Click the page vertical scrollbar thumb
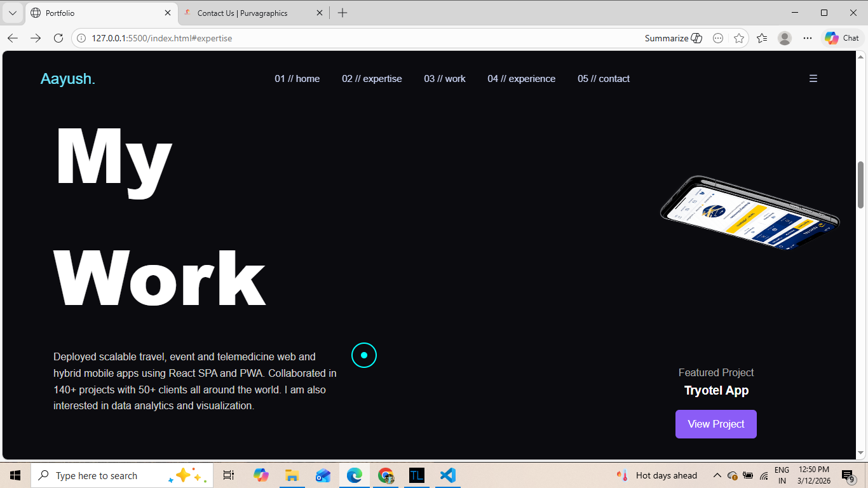Screen dimensions: 868x488 861,184
